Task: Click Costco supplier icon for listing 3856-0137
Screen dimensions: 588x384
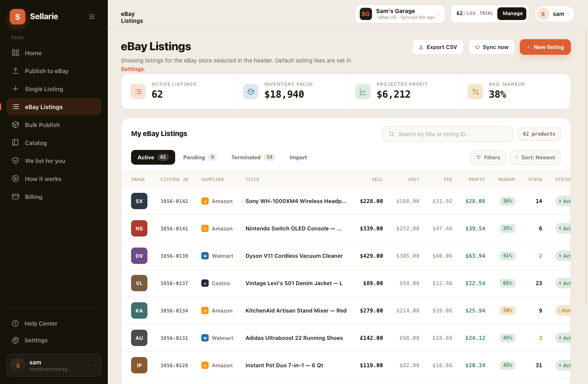Action: pos(205,283)
